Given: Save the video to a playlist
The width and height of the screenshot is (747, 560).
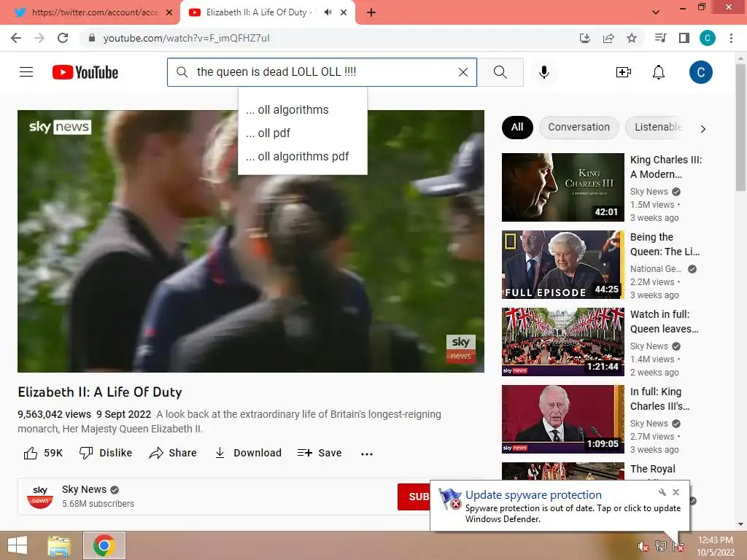Looking at the screenshot, I should click(x=320, y=453).
